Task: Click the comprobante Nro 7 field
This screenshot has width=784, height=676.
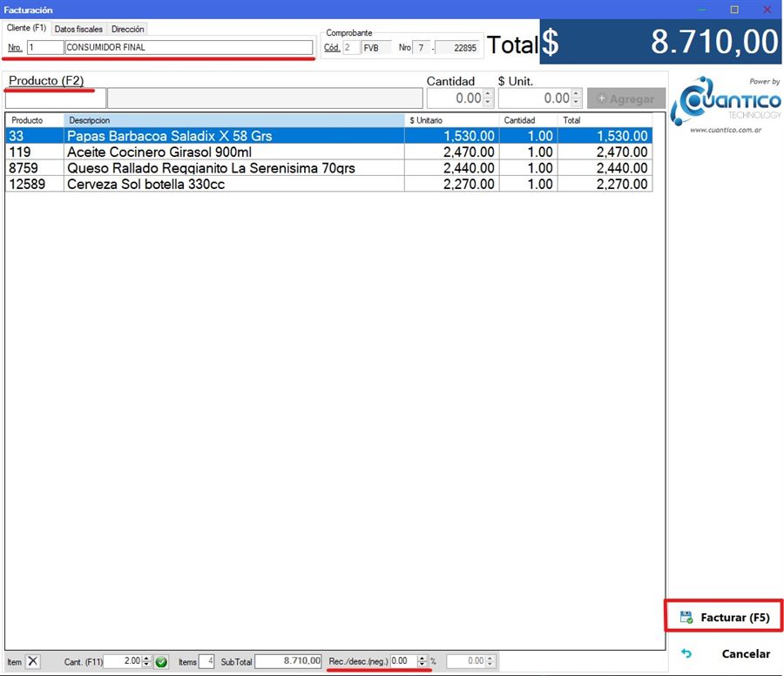Action: coord(421,48)
